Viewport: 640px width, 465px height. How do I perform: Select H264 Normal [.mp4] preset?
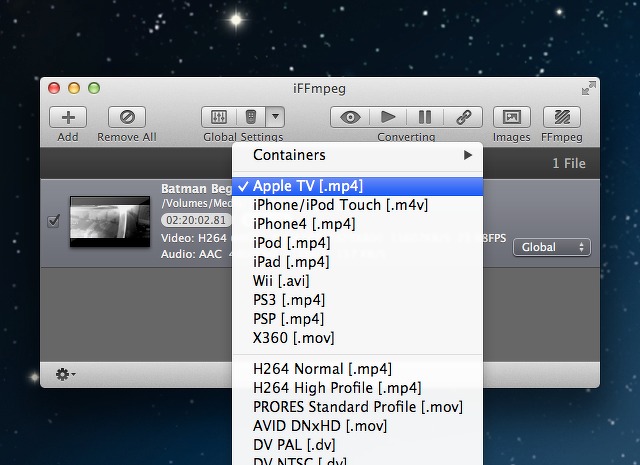(357, 369)
